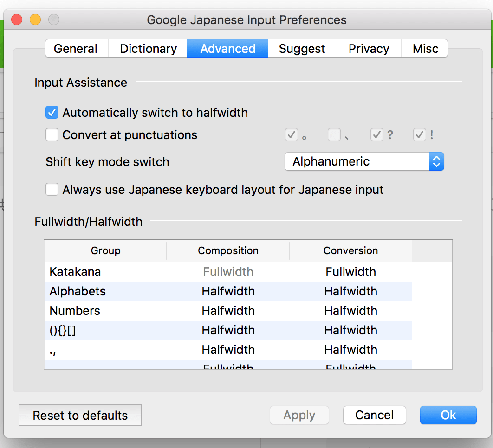
Task: Click the Composition column header
Action: point(228,251)
